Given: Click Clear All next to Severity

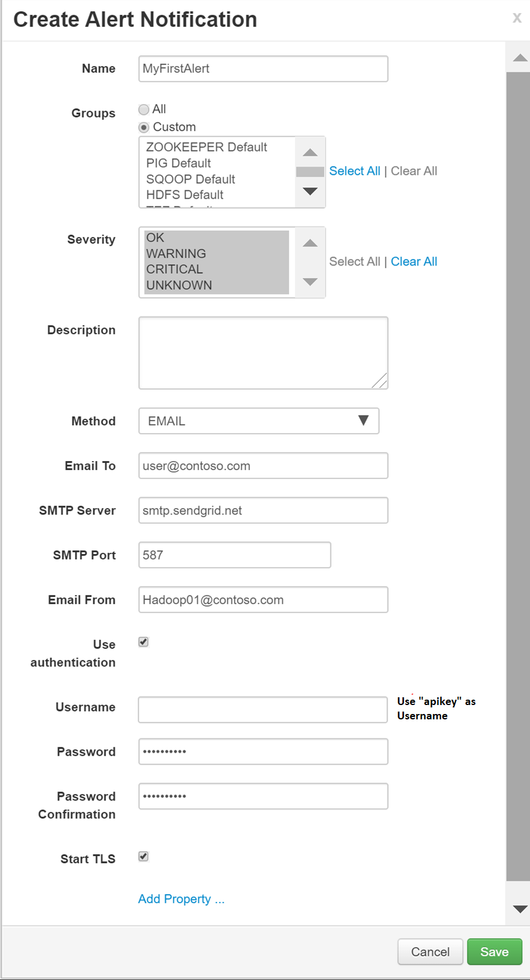Looking at the screenshot, I should coord(414,261).
